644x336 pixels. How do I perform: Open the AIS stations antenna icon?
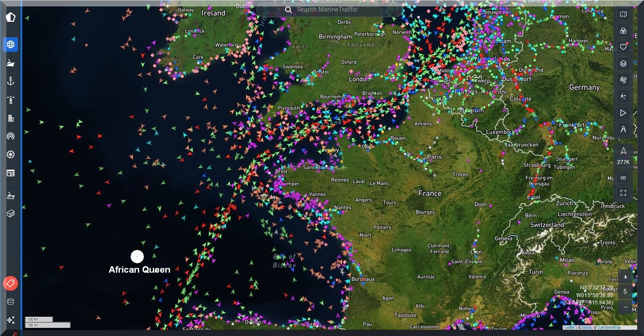click(11, 137)
